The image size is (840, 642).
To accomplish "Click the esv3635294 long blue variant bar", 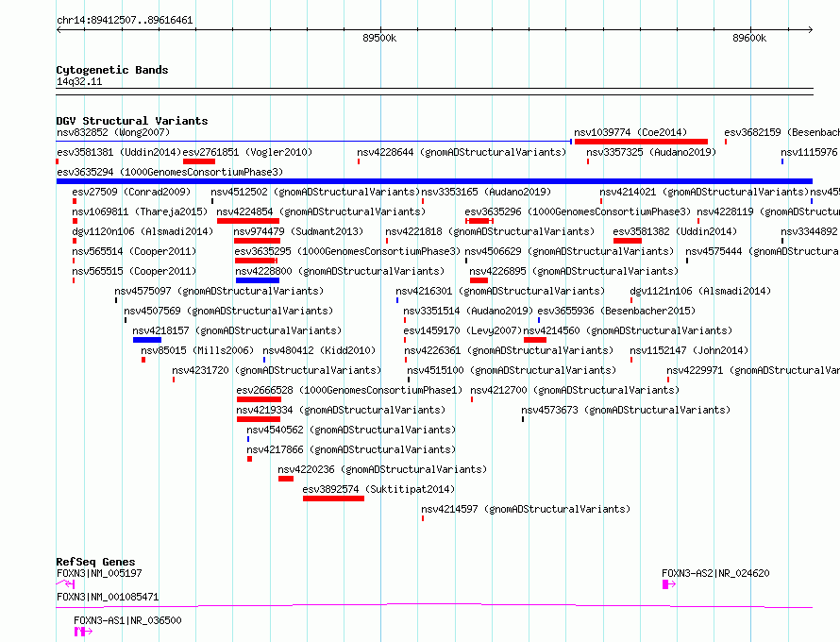I will [434, 181].
